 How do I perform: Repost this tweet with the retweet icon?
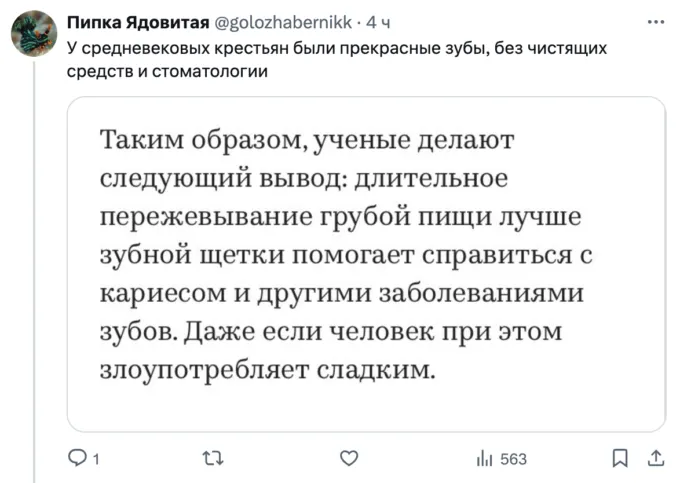click(x=213, y=459)
